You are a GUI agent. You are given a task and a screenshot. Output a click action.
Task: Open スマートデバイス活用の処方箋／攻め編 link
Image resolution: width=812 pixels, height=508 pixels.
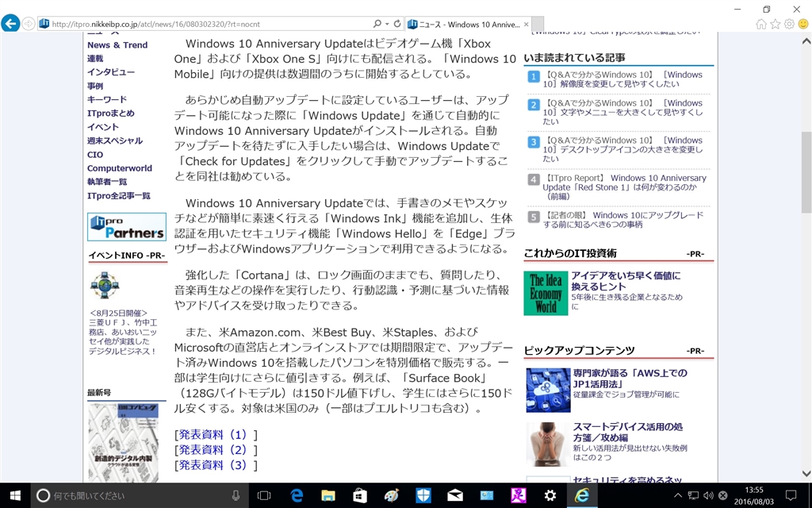coord(628,433)
